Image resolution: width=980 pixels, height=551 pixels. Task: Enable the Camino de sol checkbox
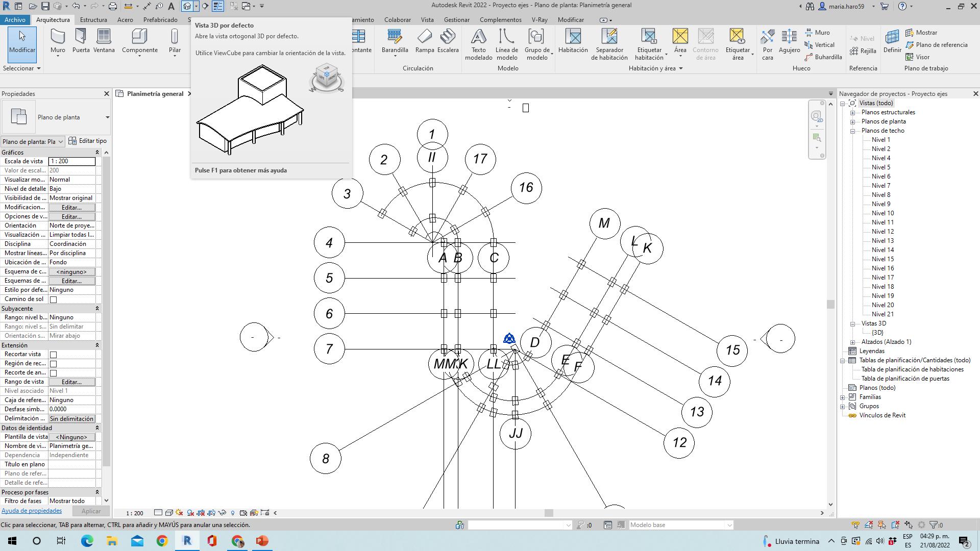tap(53, 299)
